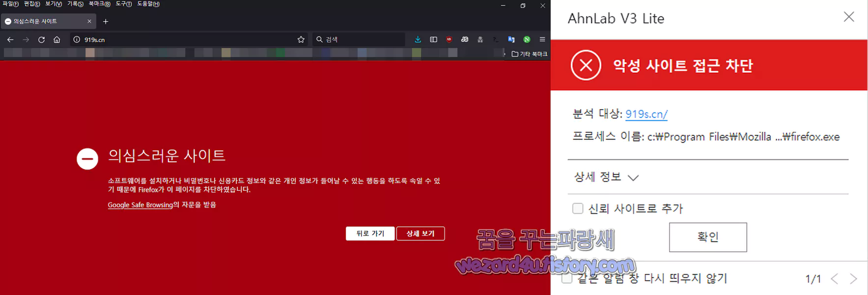This screenshot has width=868, height=295.
Task: Open the 기타 북마크 folder
Action: (x=530, y=54)
